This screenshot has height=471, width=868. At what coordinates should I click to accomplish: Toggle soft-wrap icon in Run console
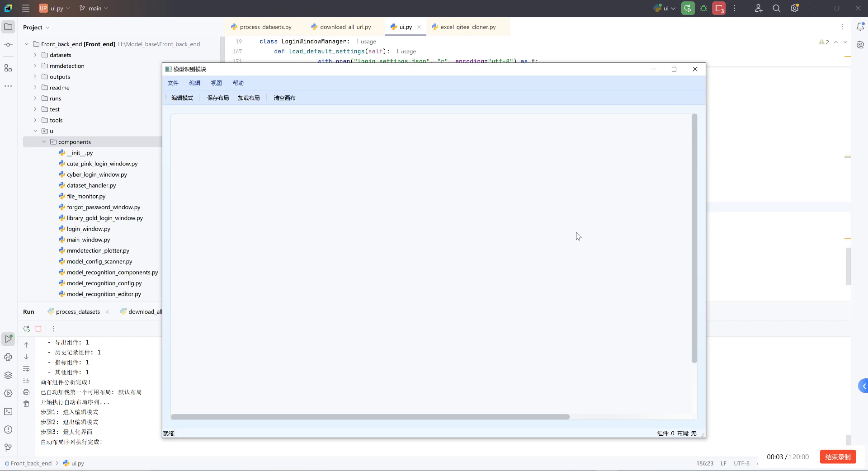26,368
